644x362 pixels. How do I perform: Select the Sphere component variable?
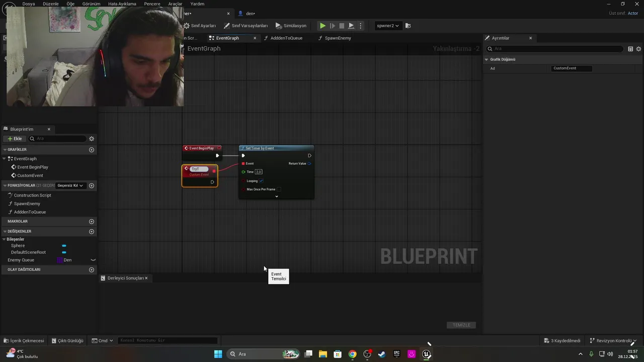pyautogui.click(x=18, y=246)
